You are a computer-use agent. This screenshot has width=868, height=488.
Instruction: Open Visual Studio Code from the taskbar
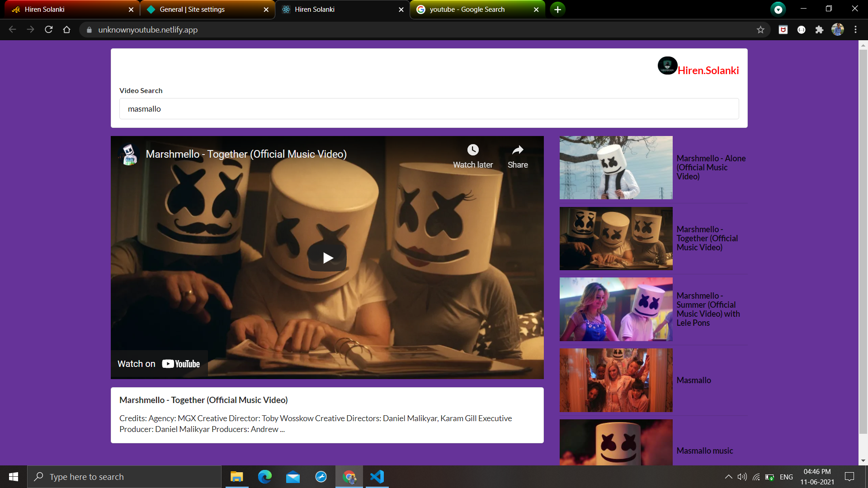click(377, 477)
